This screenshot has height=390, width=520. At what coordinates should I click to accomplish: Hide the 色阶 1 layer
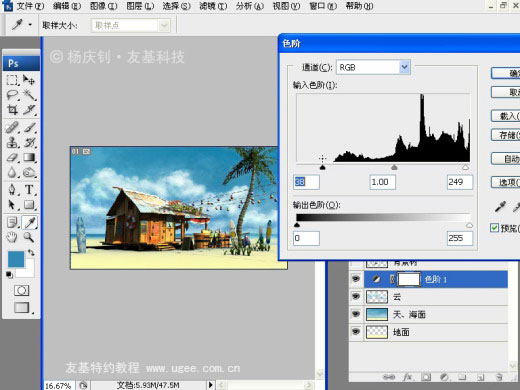(x=356, y=279)
